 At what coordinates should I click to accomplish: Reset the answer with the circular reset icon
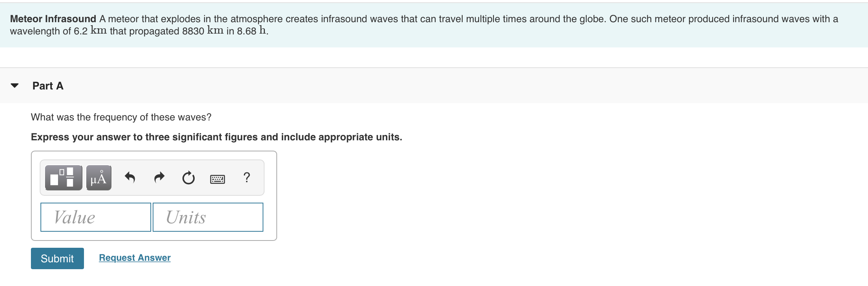[x=188, y=177]
